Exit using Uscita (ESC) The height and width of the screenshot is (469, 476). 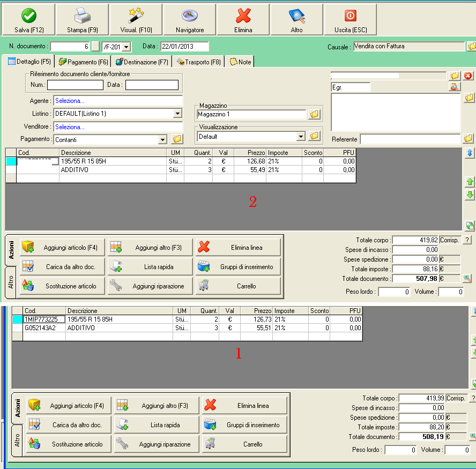pos(351,20)
